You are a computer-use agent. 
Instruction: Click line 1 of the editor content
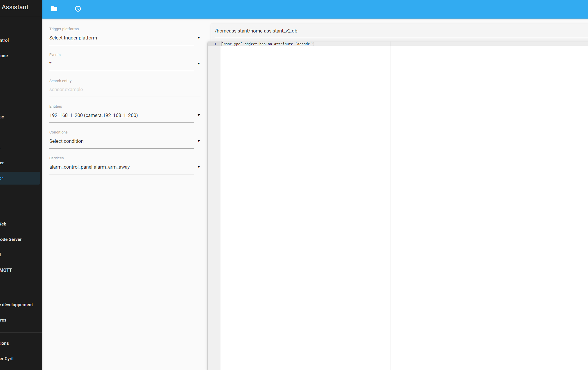pyautogui.click(x=267, y=44)
